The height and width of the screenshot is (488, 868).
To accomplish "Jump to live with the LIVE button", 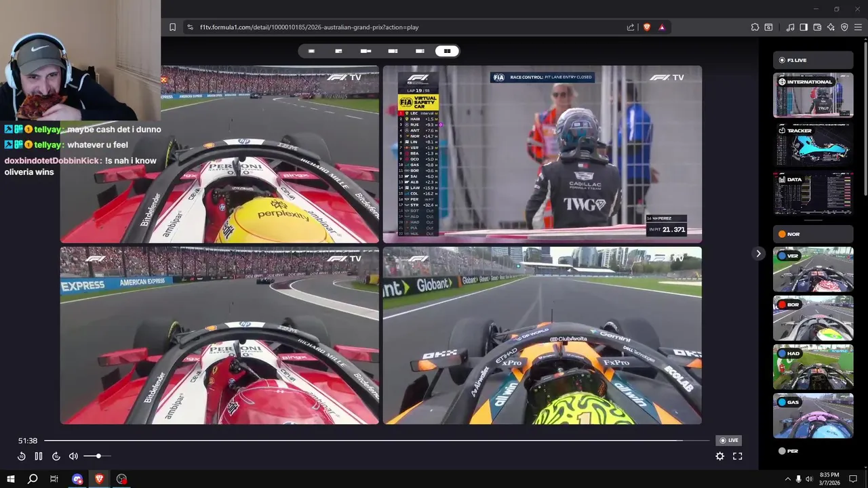I will coord(729,441).
